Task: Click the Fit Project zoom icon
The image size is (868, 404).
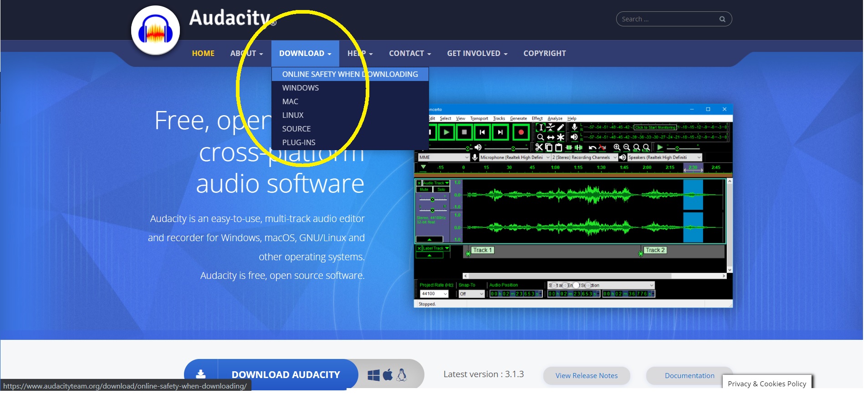Action: 646,147
